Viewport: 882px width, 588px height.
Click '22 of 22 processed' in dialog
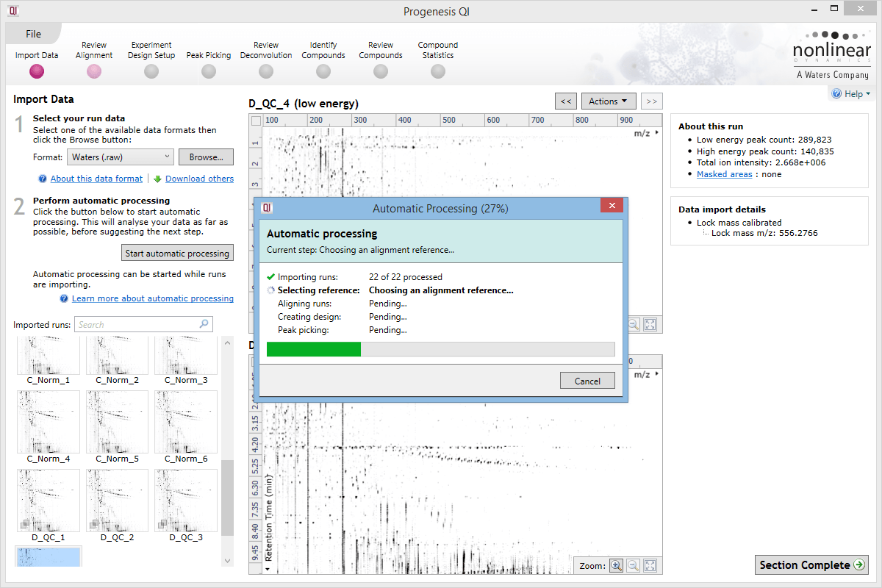pyautogui.click(x=406, y=277)
